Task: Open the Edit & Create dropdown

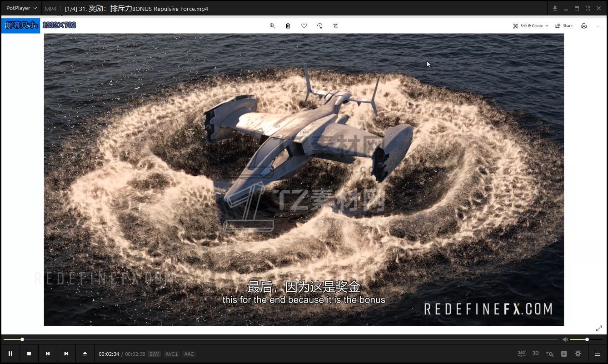Action: pos(530,26)
